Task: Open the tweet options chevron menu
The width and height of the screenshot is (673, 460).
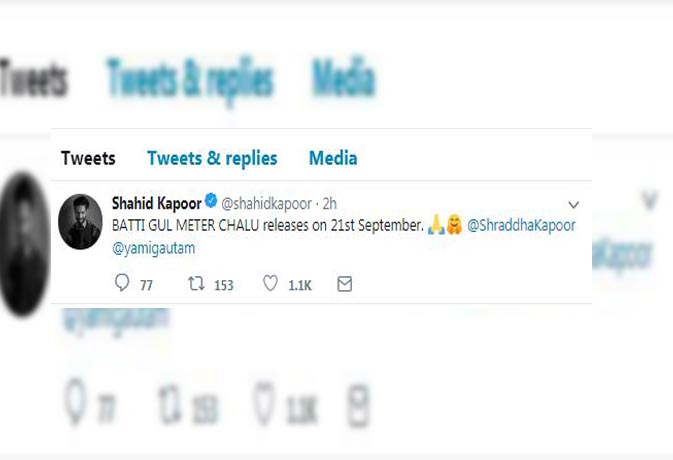Action: pos(574,205)
